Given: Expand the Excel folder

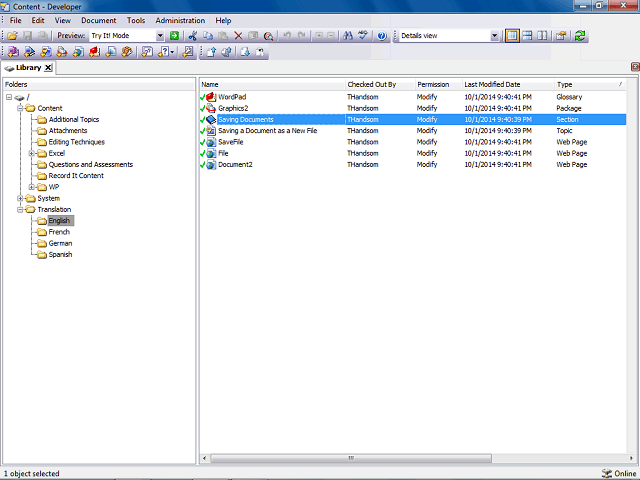Looking at the screenshot, I should pos(31,153).
